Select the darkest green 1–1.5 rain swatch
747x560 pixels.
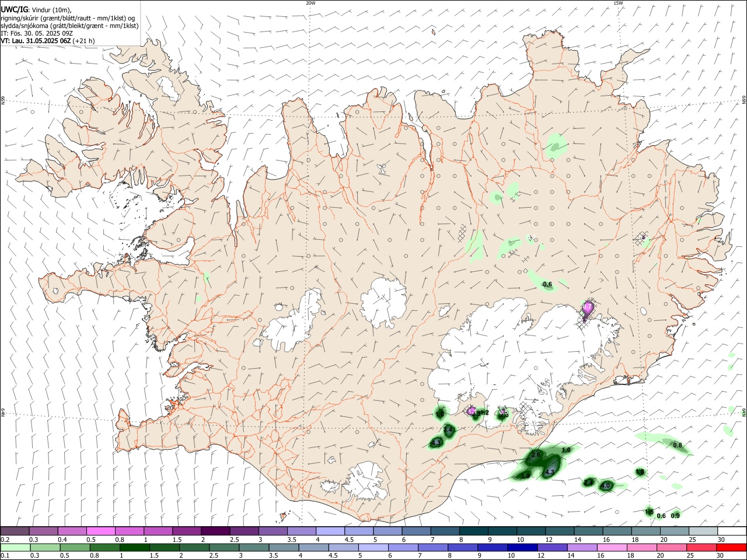[134, 548]
